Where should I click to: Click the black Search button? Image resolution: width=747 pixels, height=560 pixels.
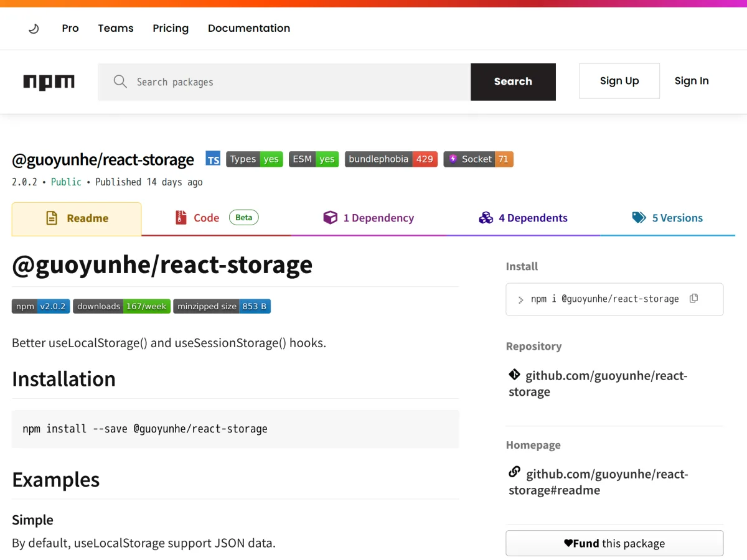tap(513, 82)
